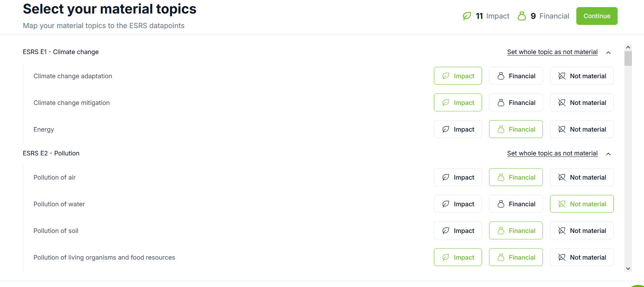Click money bag icon in Pollution of water row
This screenshot has height=287, width=644.
pyautogui.click(x=501, y=204)
